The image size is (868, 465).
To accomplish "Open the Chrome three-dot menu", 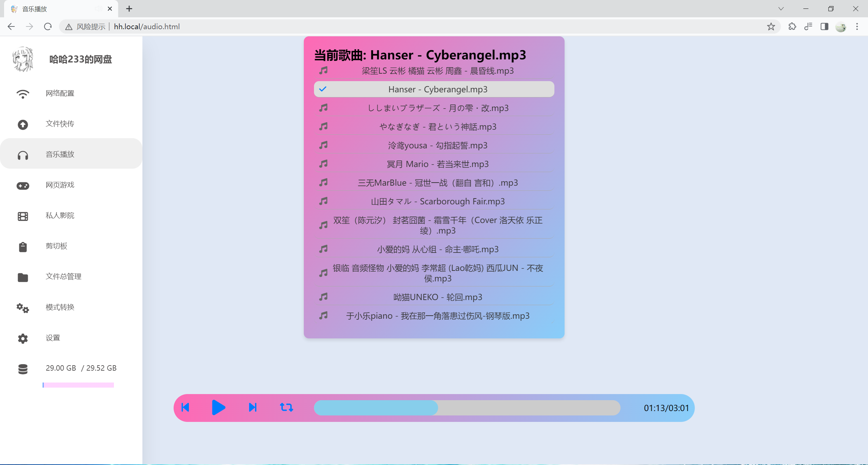I will tap(857, 26).
